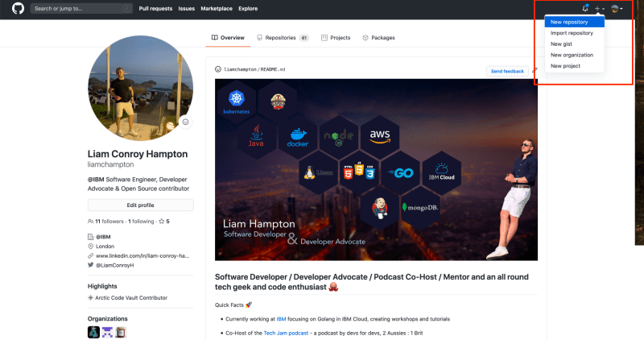The height and width of the screenshot is (340, 644).
Task: Click the Jenkins logo in banner
Action: tap(380, 208)
